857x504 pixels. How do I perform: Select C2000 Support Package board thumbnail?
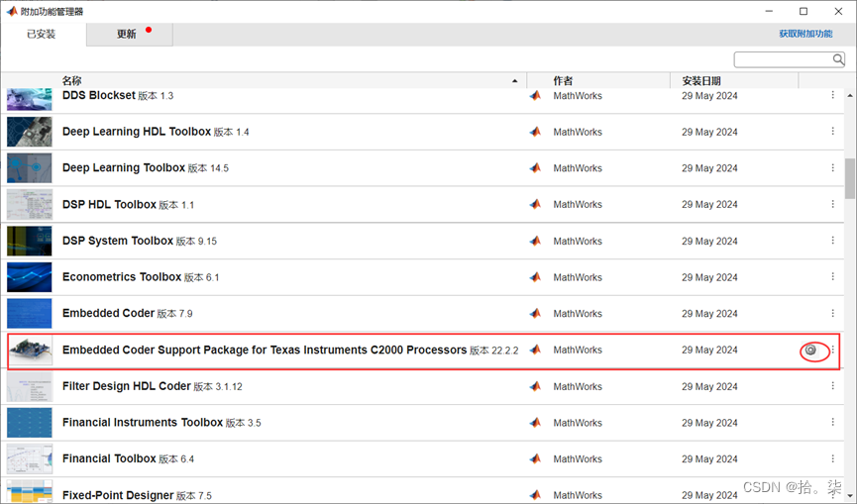coord(31,350)
